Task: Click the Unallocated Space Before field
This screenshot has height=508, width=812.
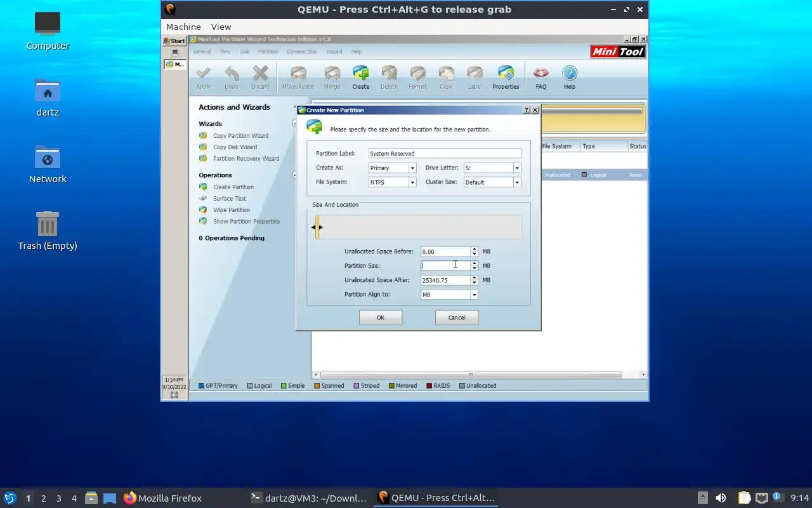Action: (445, 252)
